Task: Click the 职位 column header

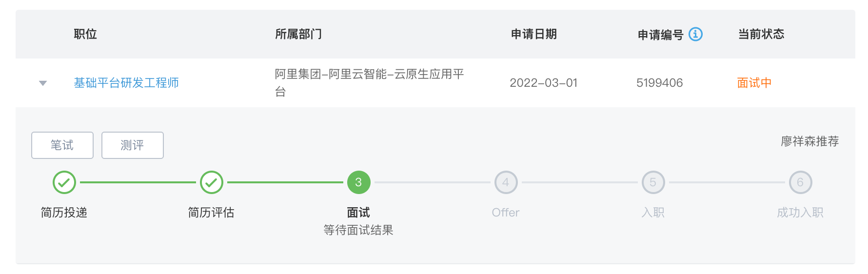Action: (85, 34)
